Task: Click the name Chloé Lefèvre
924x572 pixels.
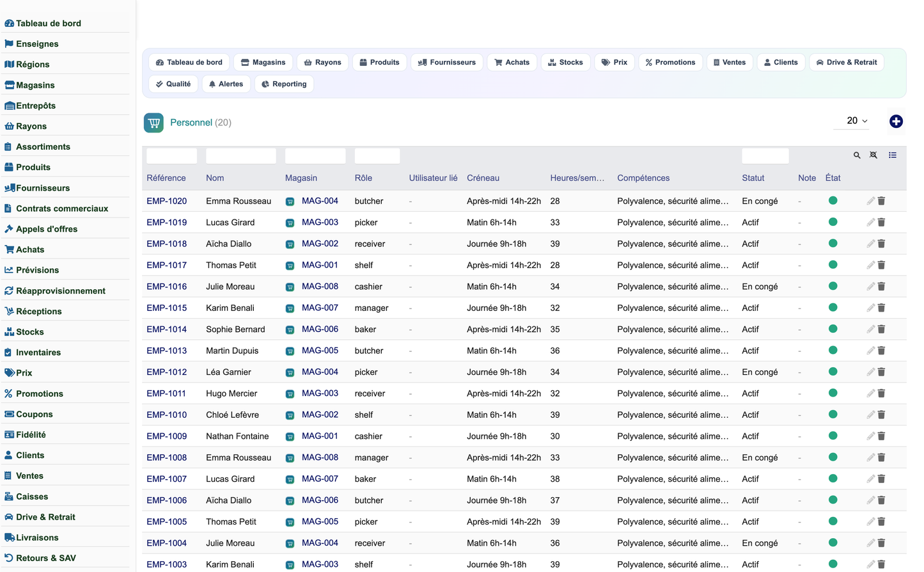Action: pos(232,415)
